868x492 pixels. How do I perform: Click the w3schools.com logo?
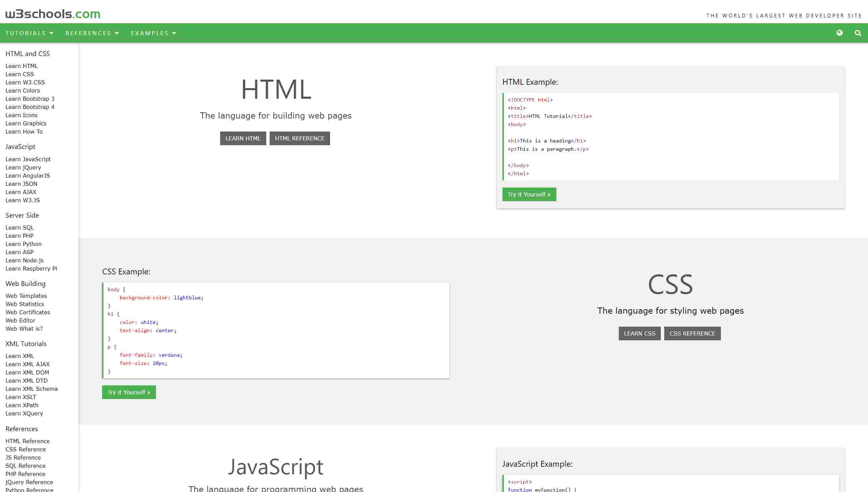pyautogui.click(x=53, y=14)
